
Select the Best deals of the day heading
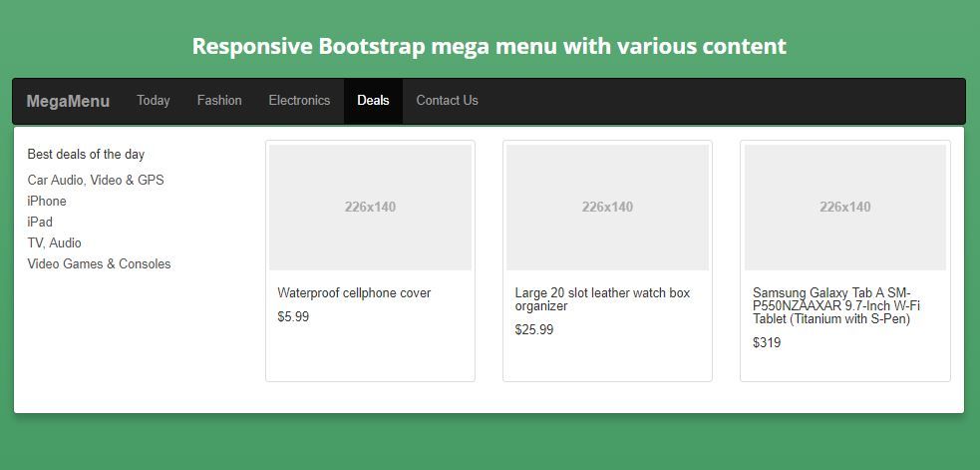86,155
